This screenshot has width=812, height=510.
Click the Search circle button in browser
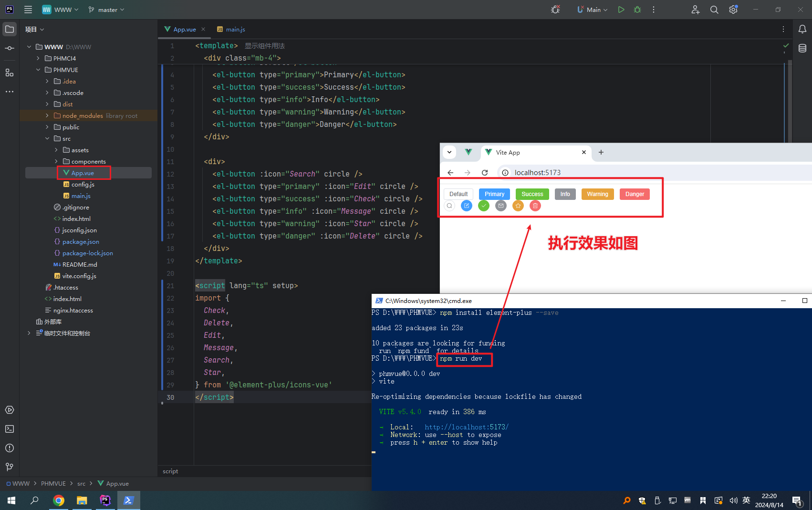pos(449,206)
